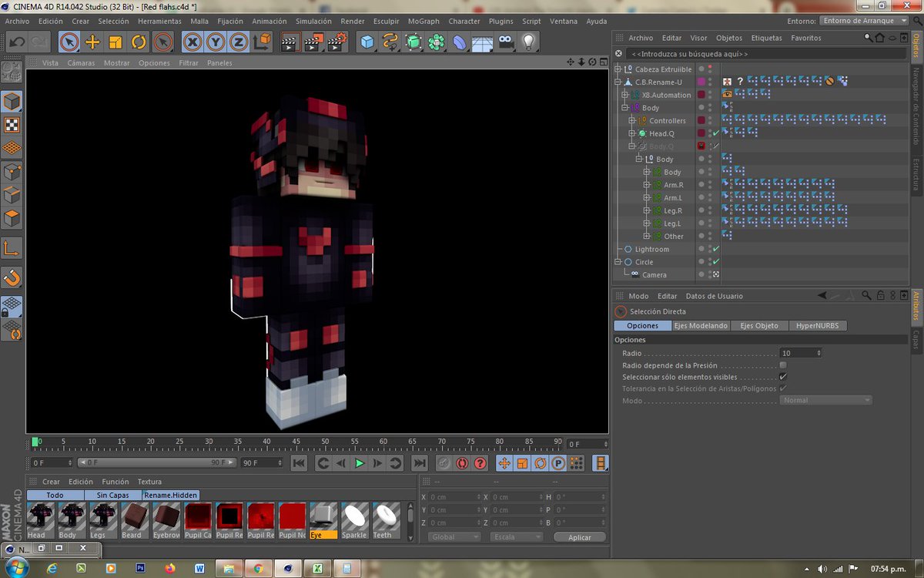
Task: Switch to the Ejes Modelando tab
Action: point(701,326)
